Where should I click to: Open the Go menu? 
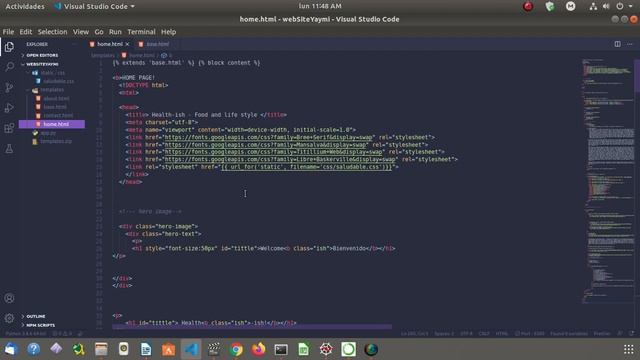pos(99,32)
